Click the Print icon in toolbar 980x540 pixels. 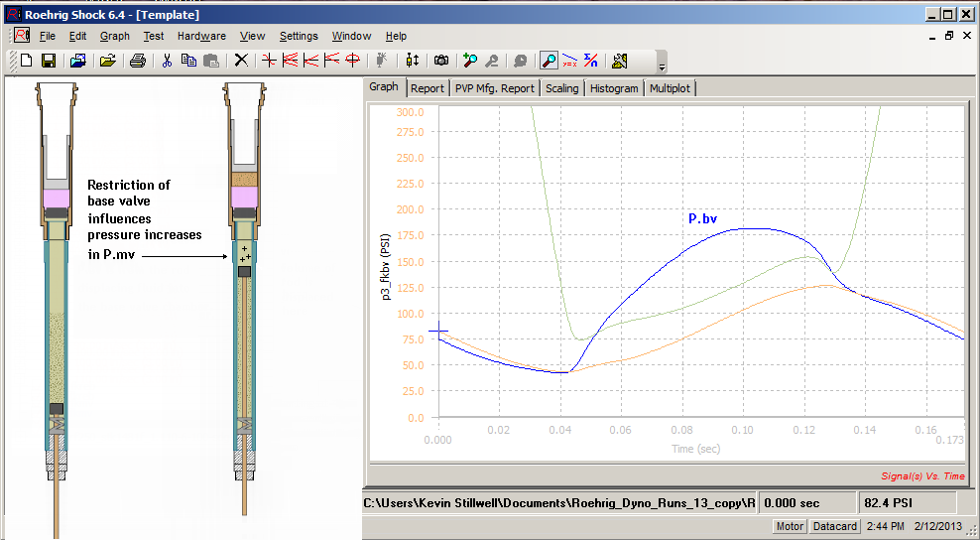point(138,61)
